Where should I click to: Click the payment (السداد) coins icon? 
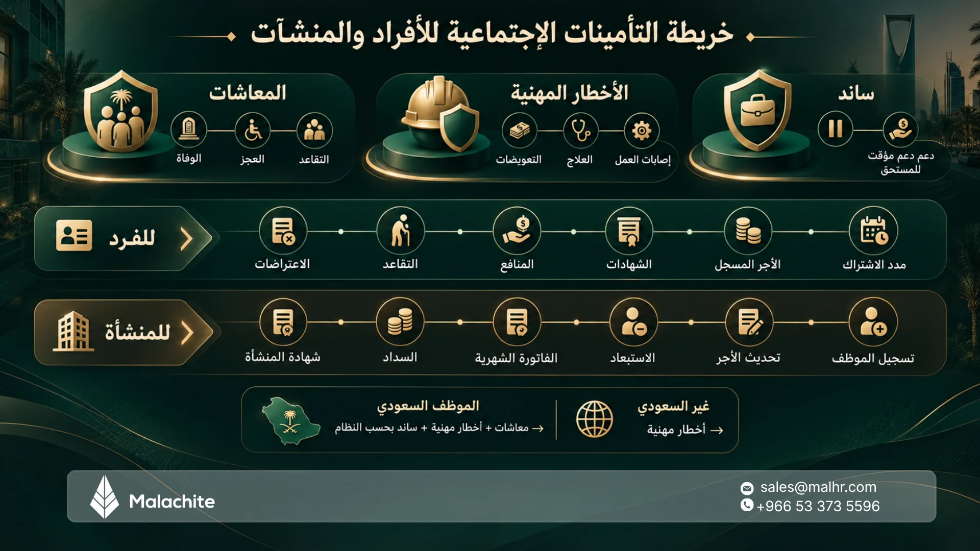400,322
